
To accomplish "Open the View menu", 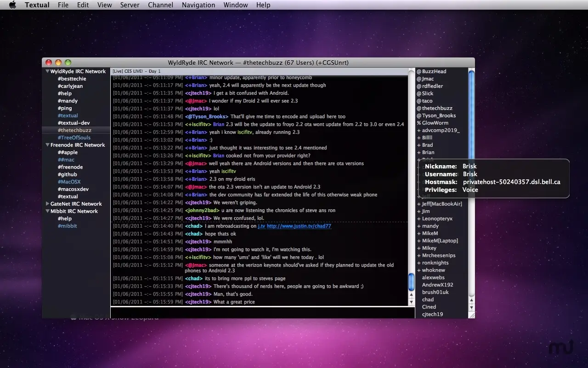I will click(x=105, y=5).
